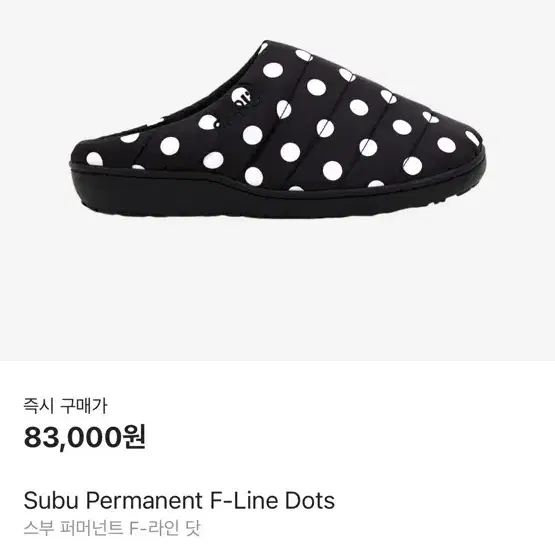Open the Subu Permanent F-Line Dots title
This screenshot has height=555, width=555.
(x=179, y=500)
